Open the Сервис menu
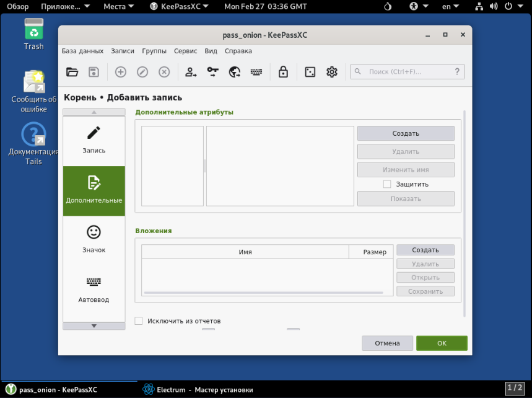532x398 pixels. [x=185, y=51]
